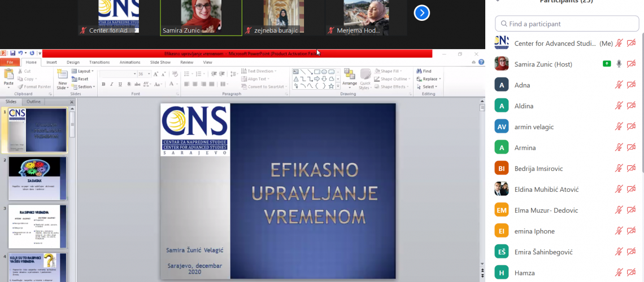Align text right
Screen dimensions: 644x282
pos(203,84)
